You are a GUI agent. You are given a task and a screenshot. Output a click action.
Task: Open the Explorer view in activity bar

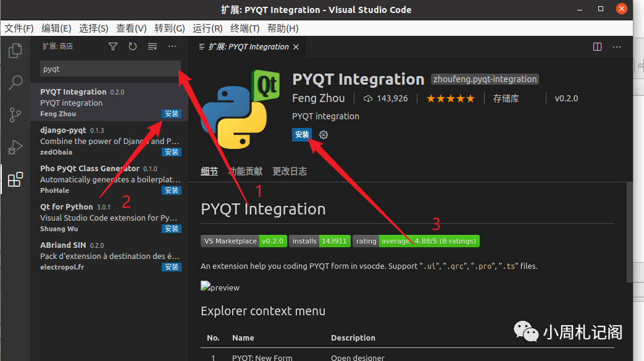click(x=15, y=51)
